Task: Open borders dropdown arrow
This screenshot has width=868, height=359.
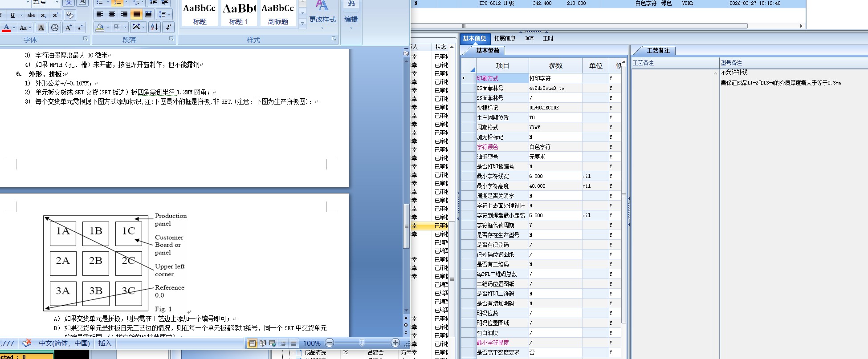Action: (124, 28)
